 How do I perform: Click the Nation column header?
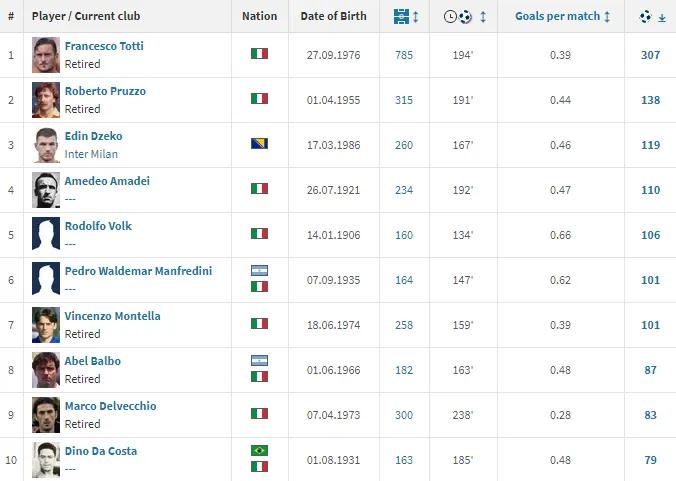[259, 17]
